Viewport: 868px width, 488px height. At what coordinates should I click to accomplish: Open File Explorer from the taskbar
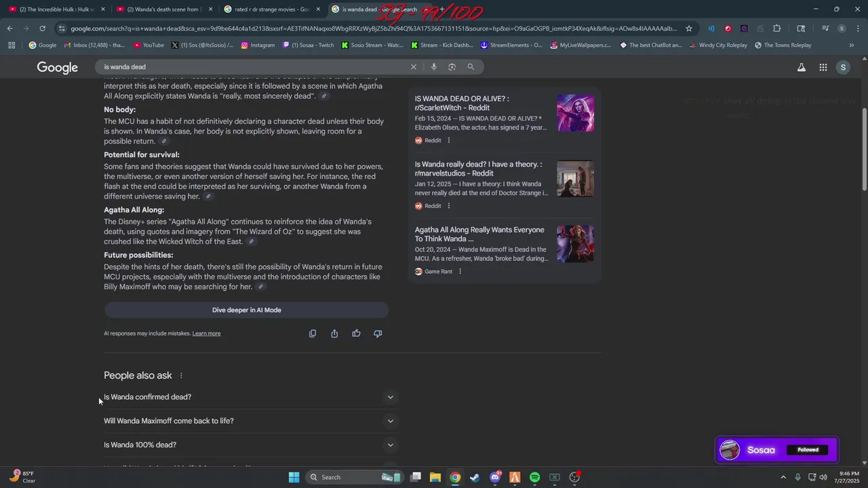point(435,477)
